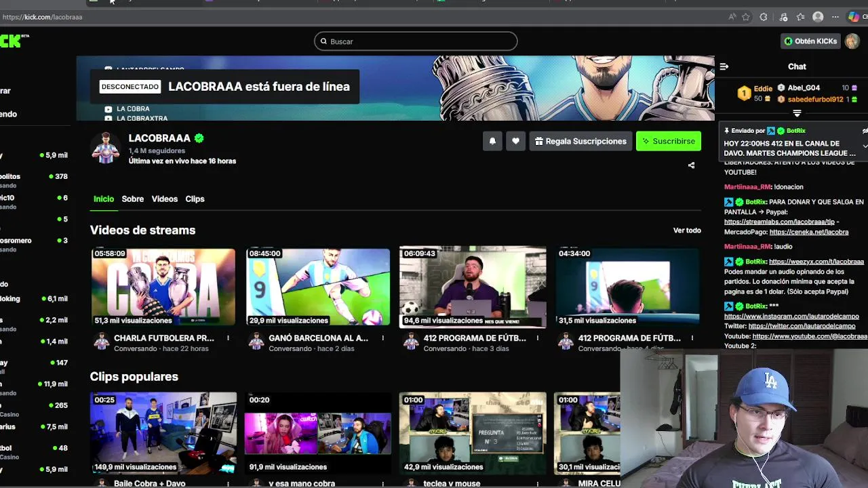
Task: Expand the chat leaderboard arrow below Eddie
Action: point(797,113)
